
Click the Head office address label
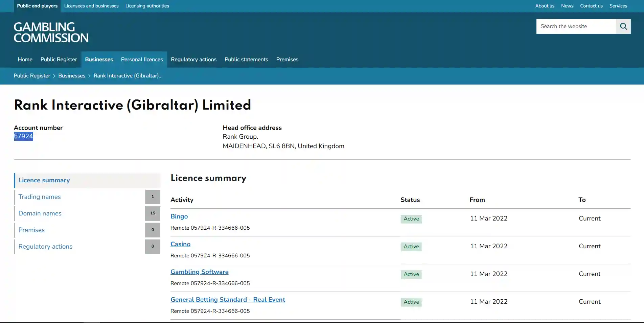tap(252, 128)
